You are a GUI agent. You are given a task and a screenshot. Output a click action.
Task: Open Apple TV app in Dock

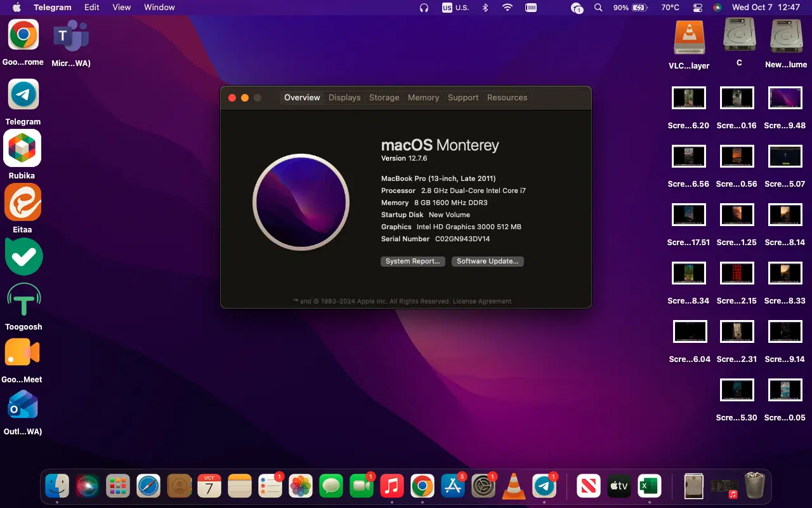pyautogui.click(x=619, y=486)
